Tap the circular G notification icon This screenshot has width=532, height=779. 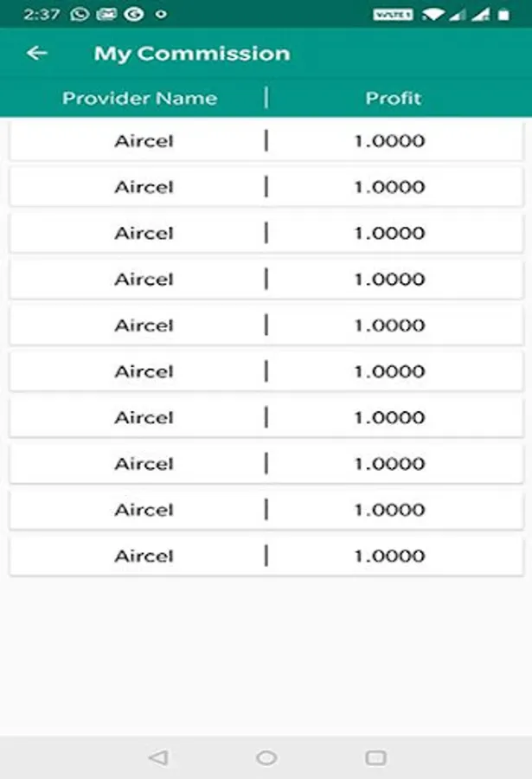tap(133, 14)
